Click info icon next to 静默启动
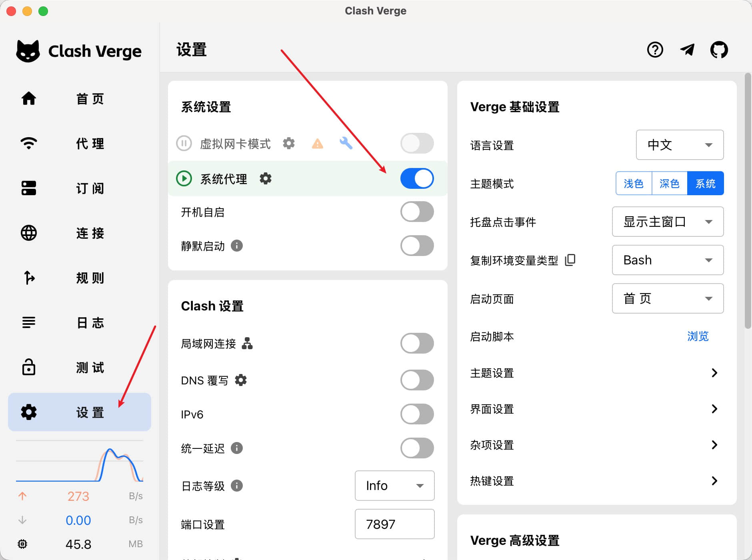 [x=237, y=246]
